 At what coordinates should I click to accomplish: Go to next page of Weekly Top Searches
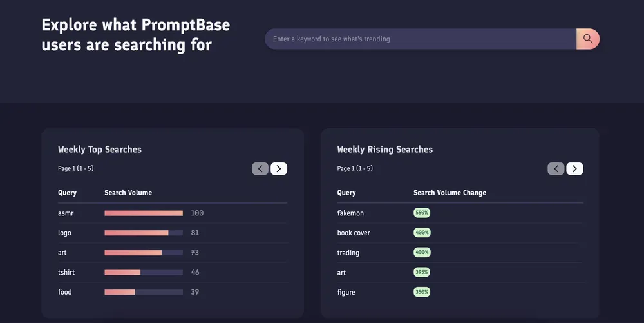coord(279,169)
